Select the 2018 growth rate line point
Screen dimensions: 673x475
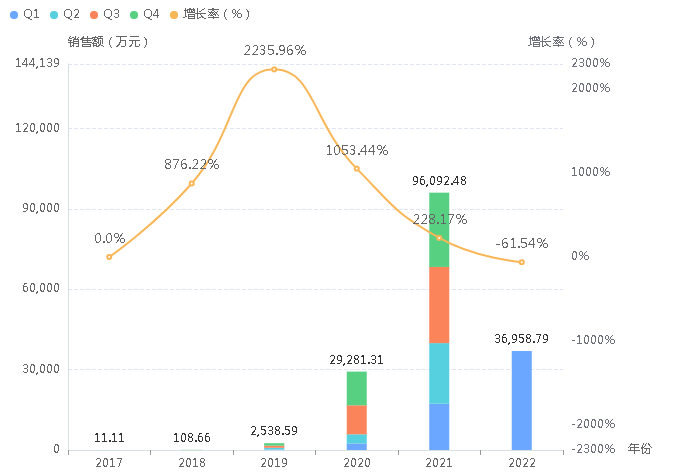191,183
